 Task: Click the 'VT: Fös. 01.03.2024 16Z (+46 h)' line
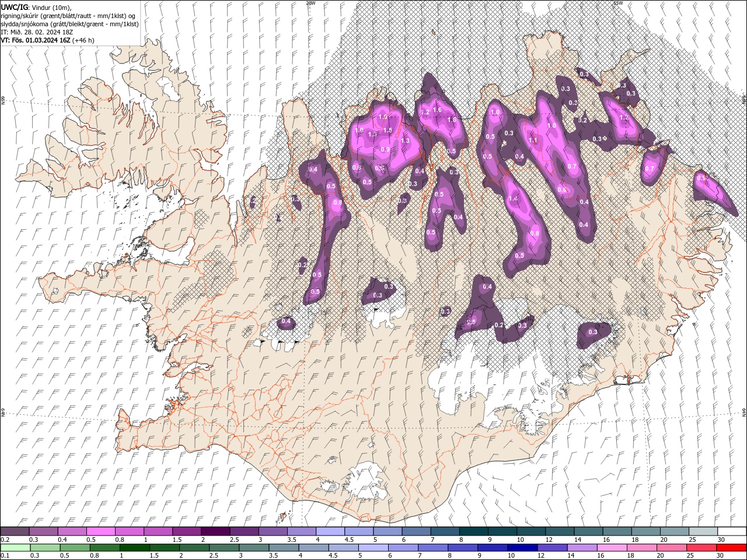coord(48,40)
